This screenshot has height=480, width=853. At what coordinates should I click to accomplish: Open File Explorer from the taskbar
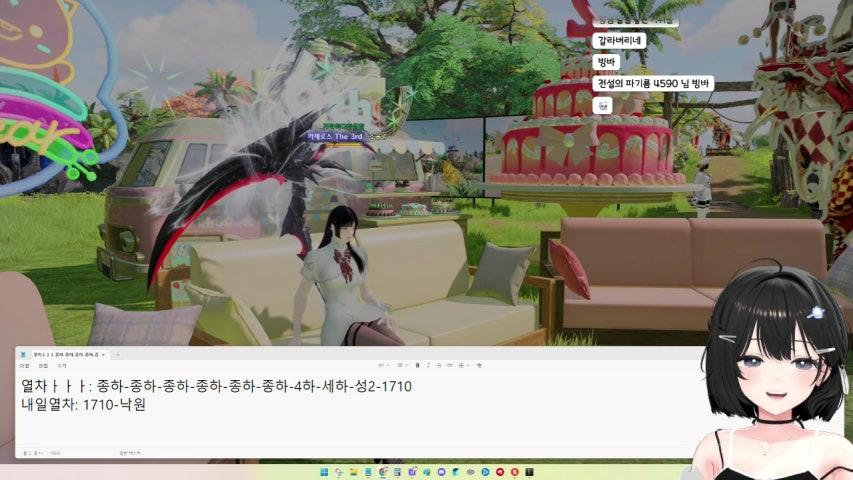coord(354,472)
